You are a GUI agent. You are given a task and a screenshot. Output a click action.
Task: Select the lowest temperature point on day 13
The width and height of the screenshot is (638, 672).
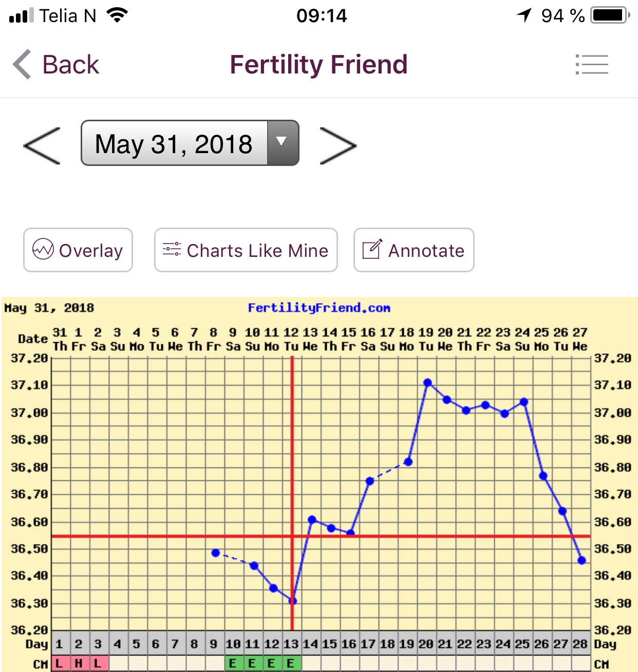[x=293, y=601]
